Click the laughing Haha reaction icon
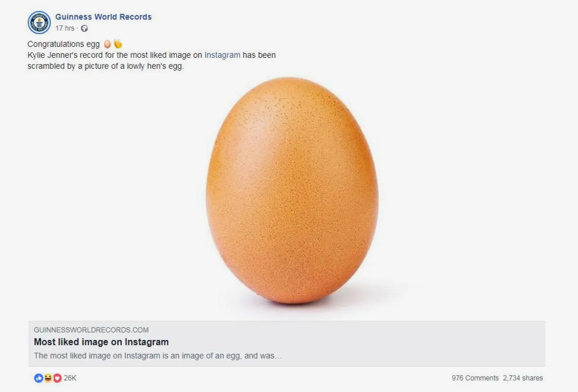578x392 pixels. coord(48,378)
